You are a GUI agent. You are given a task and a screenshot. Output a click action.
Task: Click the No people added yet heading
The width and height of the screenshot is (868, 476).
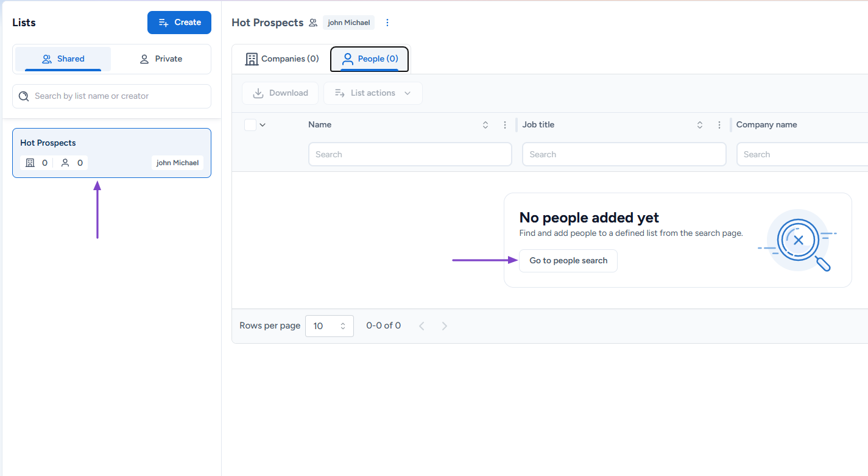[589, 218]
